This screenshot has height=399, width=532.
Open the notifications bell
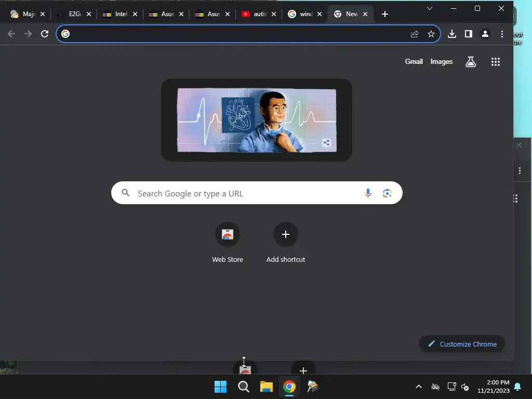tap(518, 387)
